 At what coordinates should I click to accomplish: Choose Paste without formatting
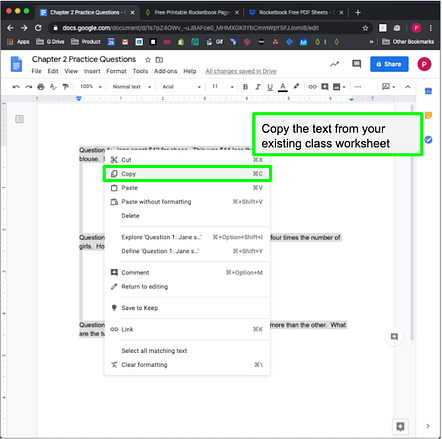click(x=187, y=202)
